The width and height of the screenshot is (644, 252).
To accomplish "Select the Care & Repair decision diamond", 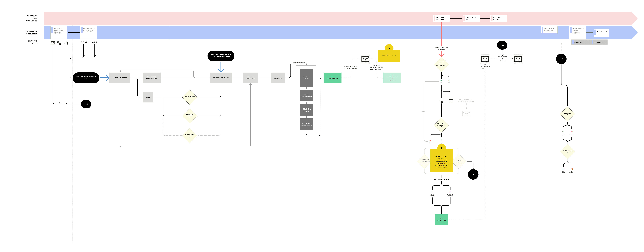I will click(x=189, y=97).
